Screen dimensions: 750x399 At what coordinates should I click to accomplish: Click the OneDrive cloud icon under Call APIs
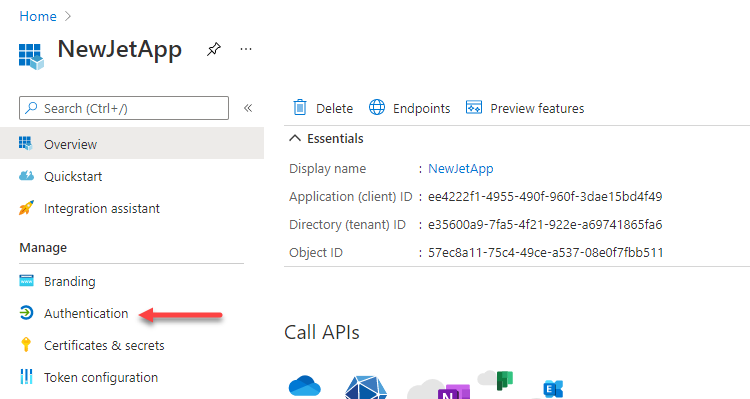305,386
